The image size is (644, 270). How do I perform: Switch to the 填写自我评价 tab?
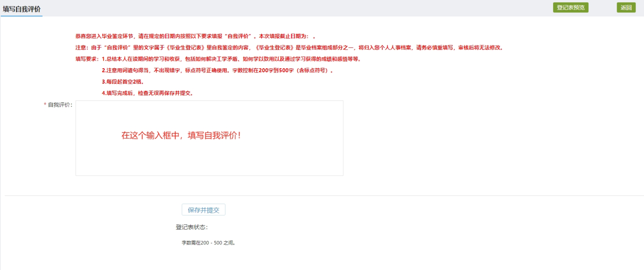[x=22, y=9]
